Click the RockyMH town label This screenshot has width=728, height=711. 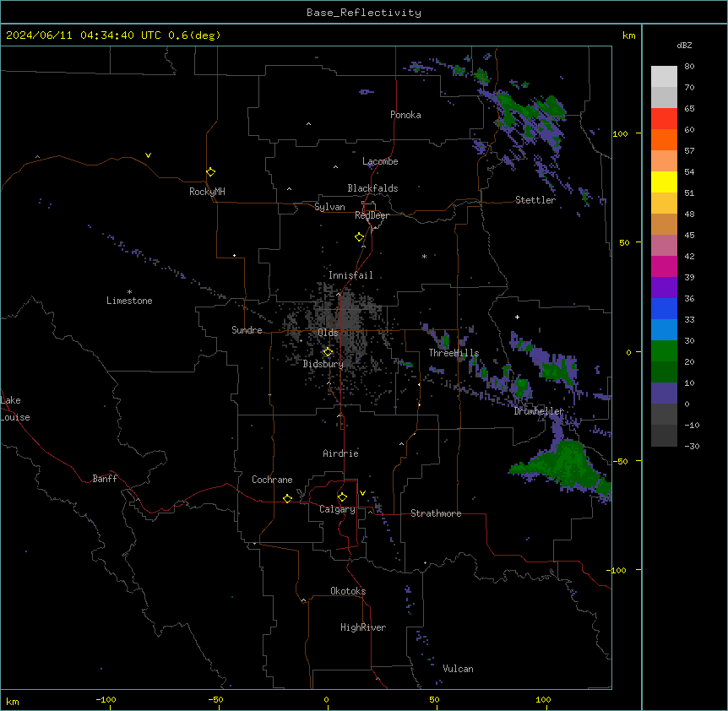click(207, 192)
